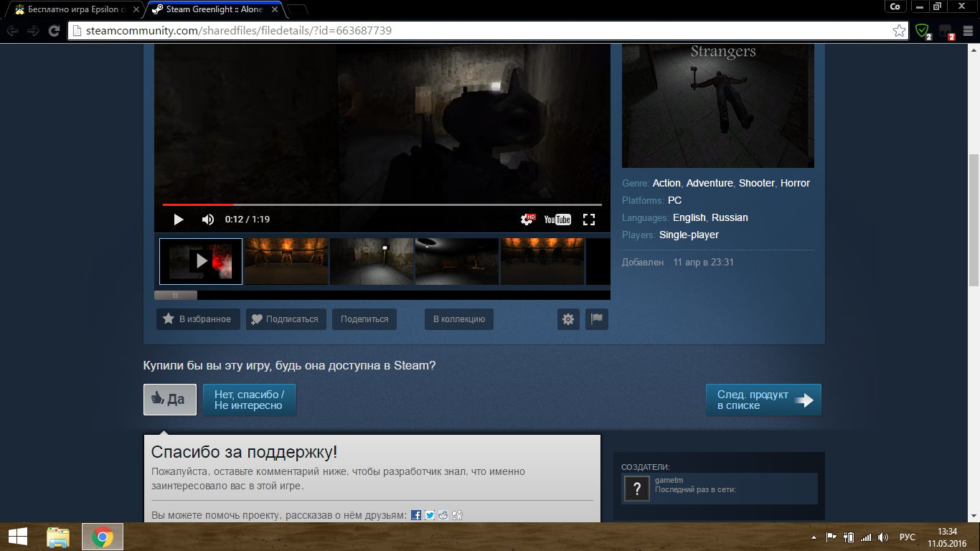Click the Поделиться share button
Viewport: 980px width, 551px height.
coord(364,319)
